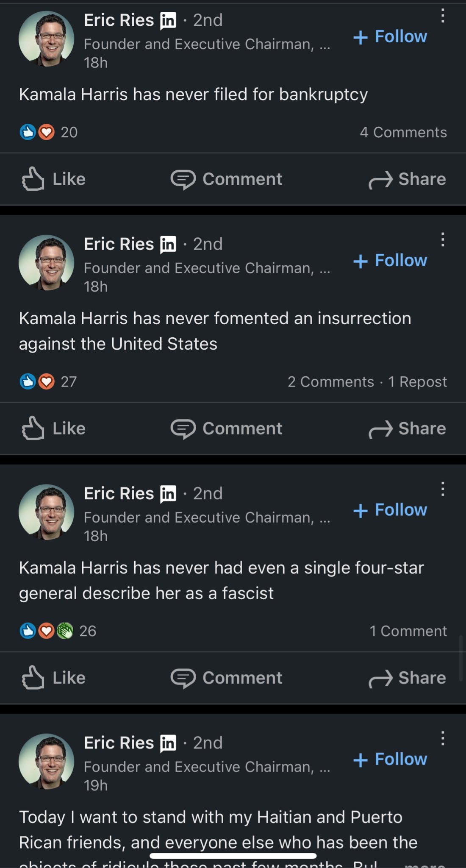The height and width of the screenshot is (868, 466).
Task: Share the bankruptcy post
Action: tap(407, 179)
